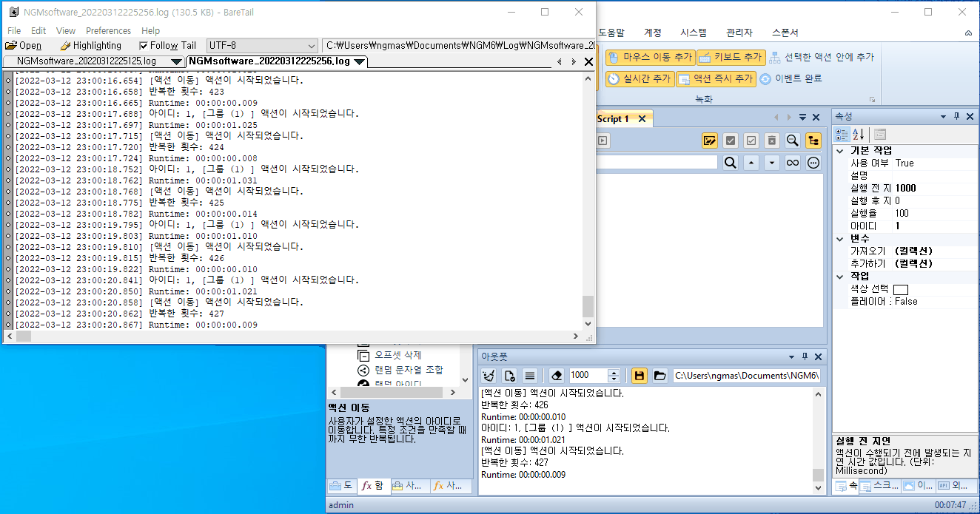The width and height of the screenshot is (980, 514).
Task: Click the output document check icon
Action: click(509, 376)
